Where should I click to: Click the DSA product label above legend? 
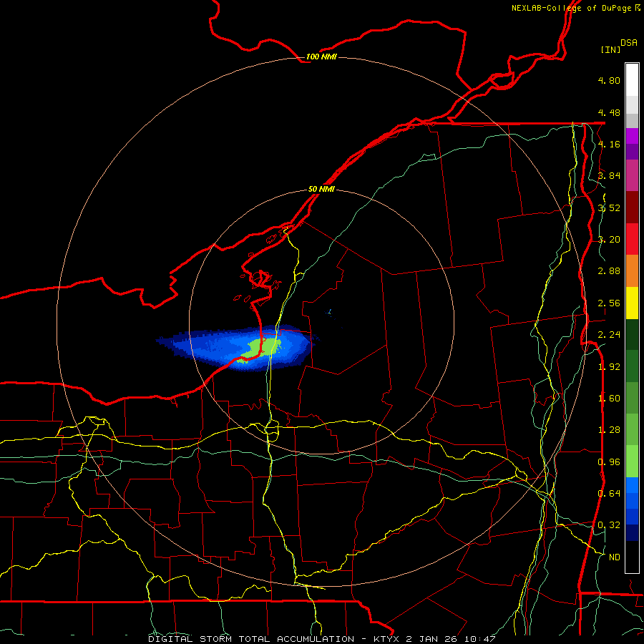tap(629, 43)
